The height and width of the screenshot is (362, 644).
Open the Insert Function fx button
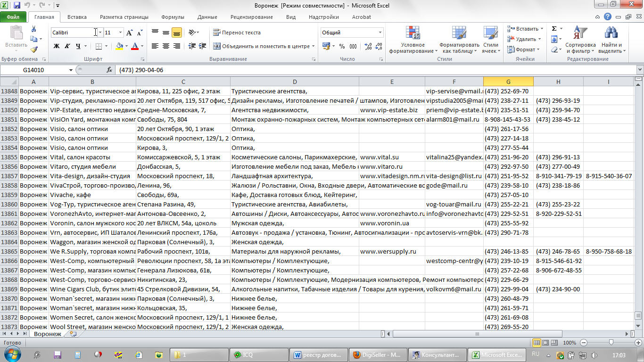point(109,70)
